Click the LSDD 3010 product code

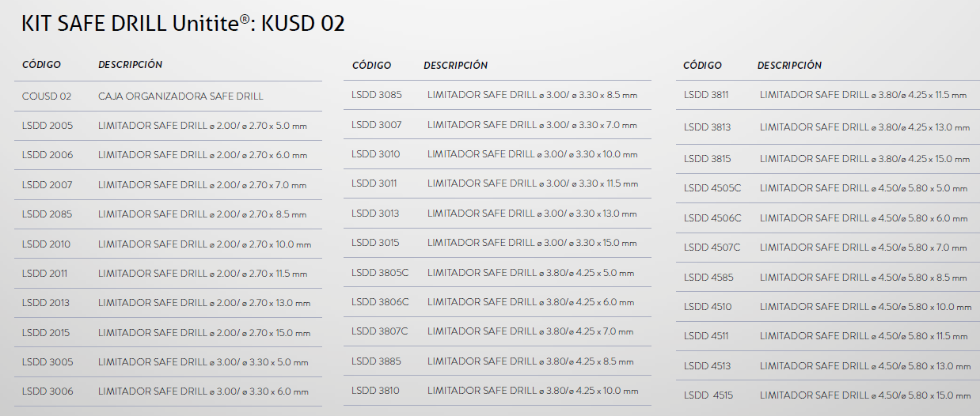(376, 154)
